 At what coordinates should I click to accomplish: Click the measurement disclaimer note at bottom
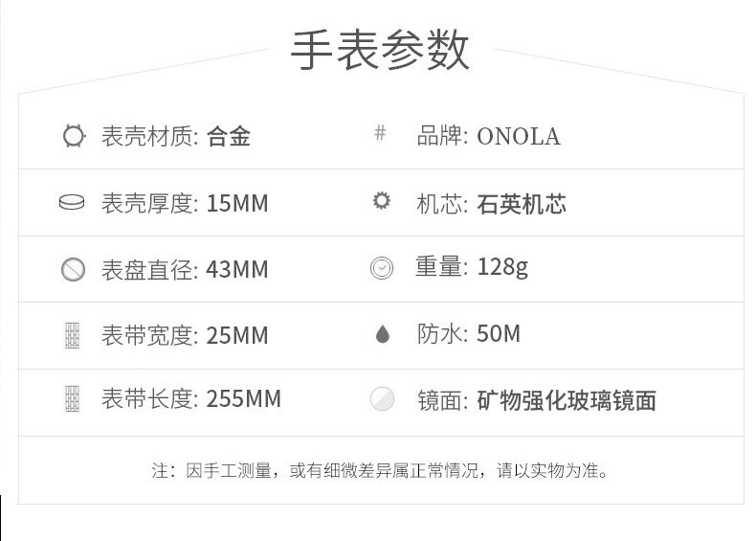pyautogui.click(x=380, y=471)
